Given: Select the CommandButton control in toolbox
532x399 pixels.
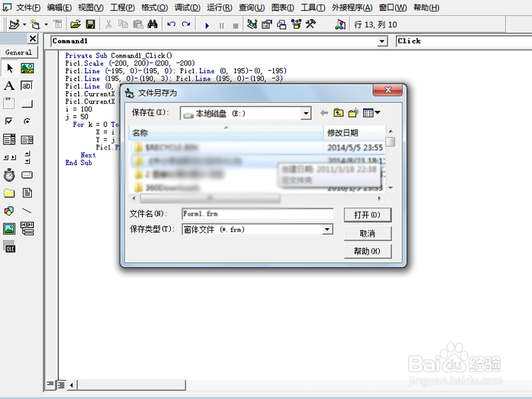Looking at the screenshot, I should pos(27,104).
